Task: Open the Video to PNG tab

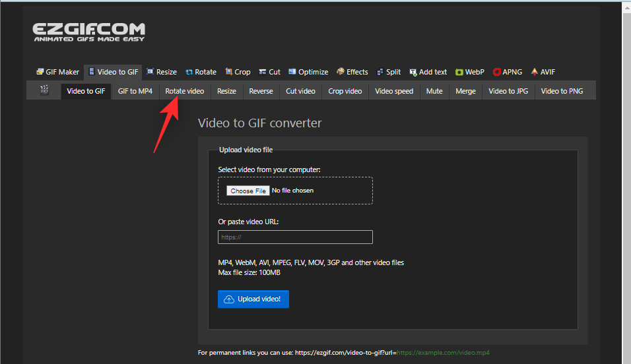Action: coord(562,91)
